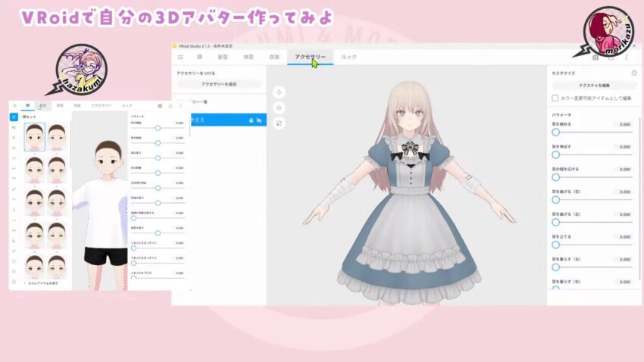Select the highlighted 顔セット sidebar icon

(x=14, y=117)
